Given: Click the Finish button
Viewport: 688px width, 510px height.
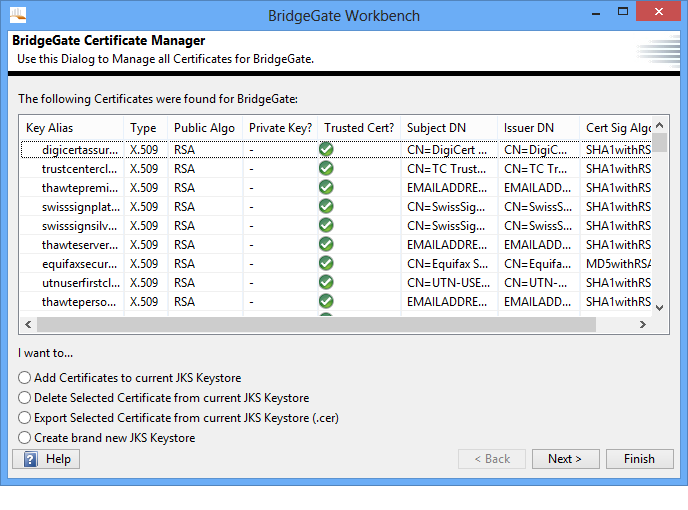Looking at the screenshot, I should [639, 459].
